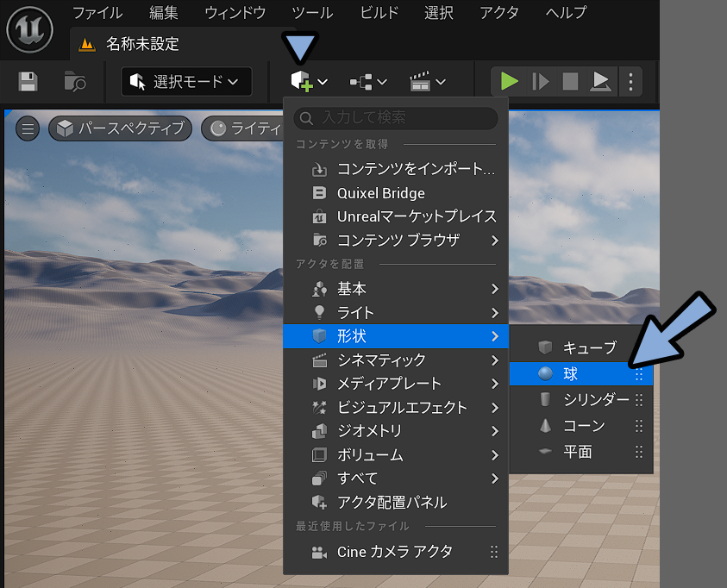Open 選択 menu
Image resolution: width=727 pixels, height=588 pixels.
tap(439, 13)
